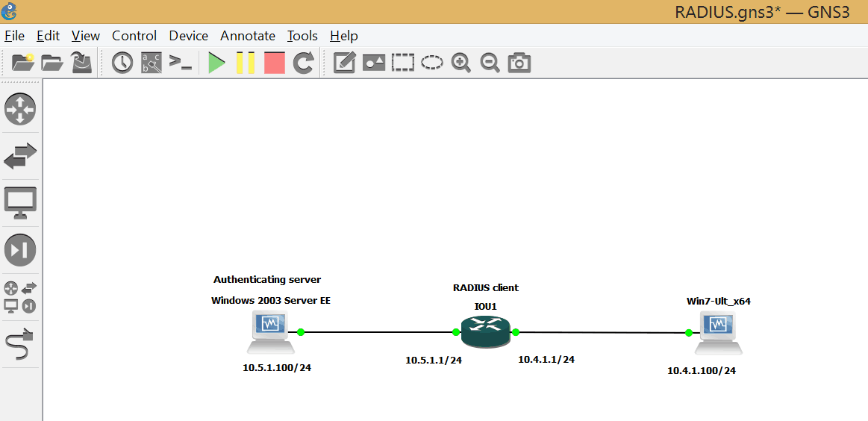Open the Annotate menu
This screenshot has width=868, height=421.
(x=248, y=36)
